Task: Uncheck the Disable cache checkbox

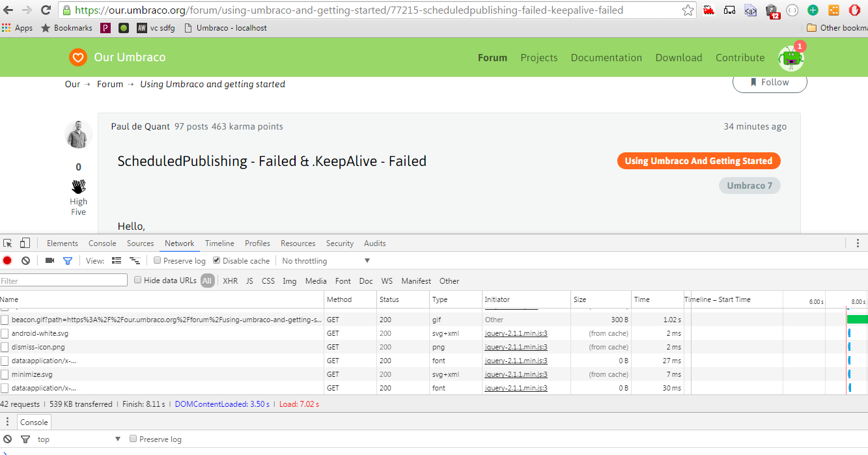Action: click(217, 261)
